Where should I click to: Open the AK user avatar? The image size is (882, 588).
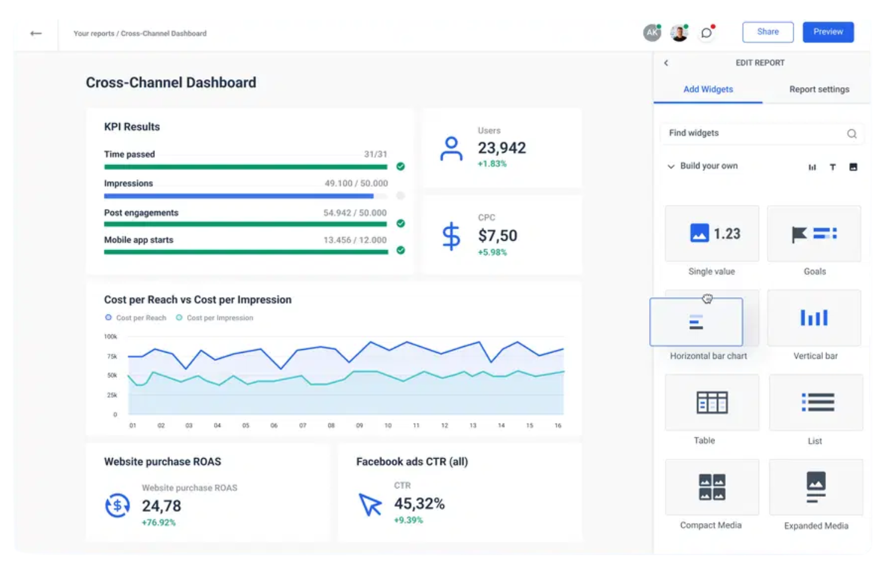tap(652, 33)
